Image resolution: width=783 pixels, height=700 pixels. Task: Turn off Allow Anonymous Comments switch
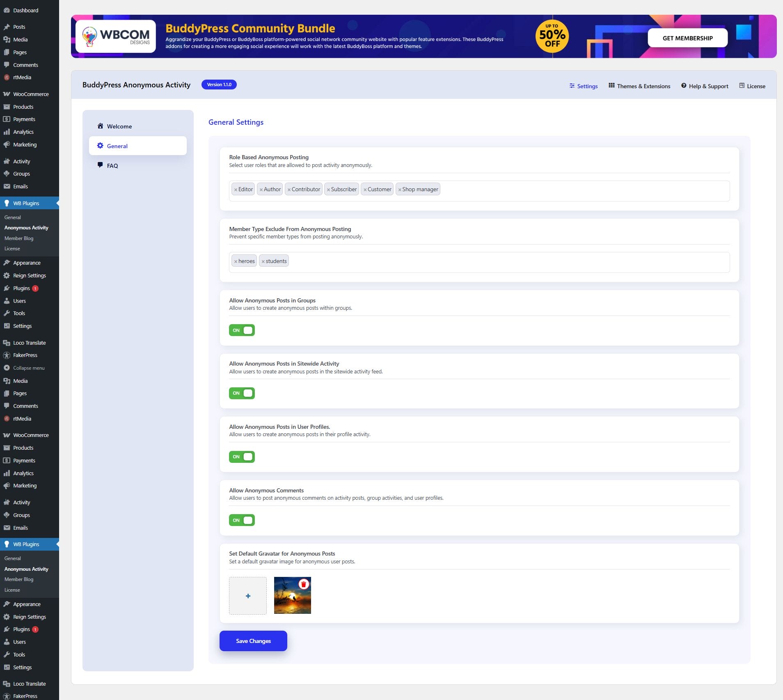tap(242, 520)
